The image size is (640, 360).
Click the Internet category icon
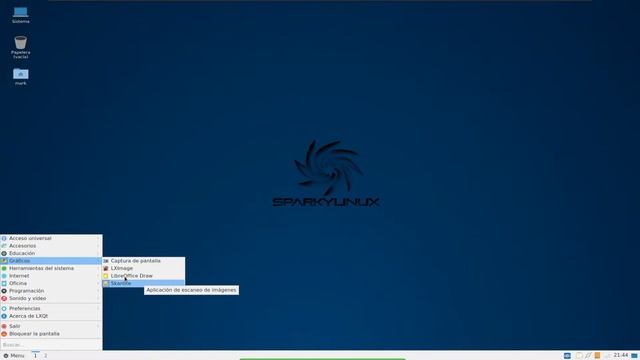4,276
